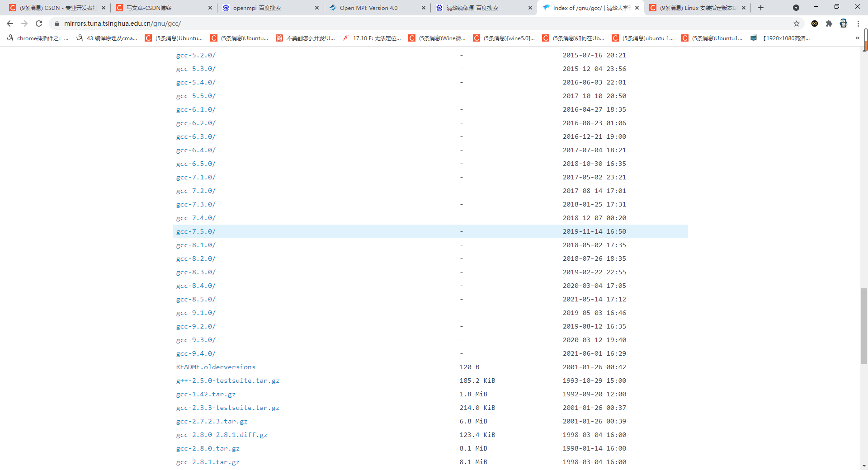Screen dimensions: 868x470
Task: Open Chrome's three-dot customize menu
Action: pyautogui.click(x=858, y=23)
